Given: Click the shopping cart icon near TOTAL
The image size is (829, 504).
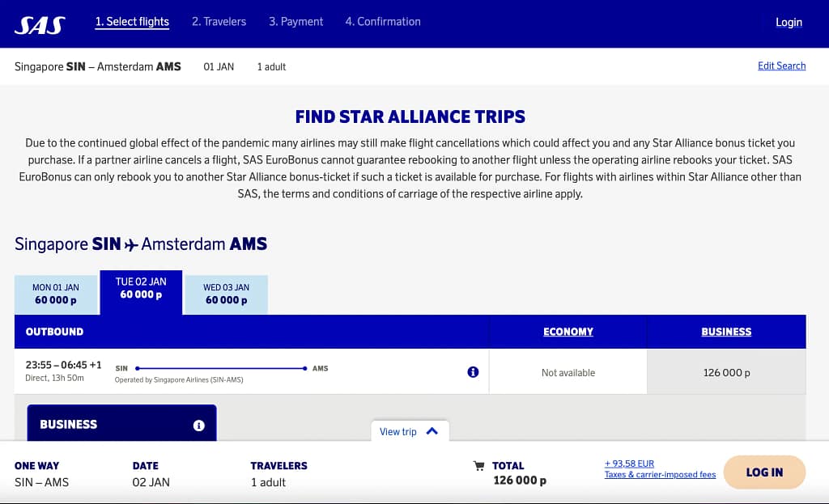Looking at the screenshot, I should [x=479, y=465].
